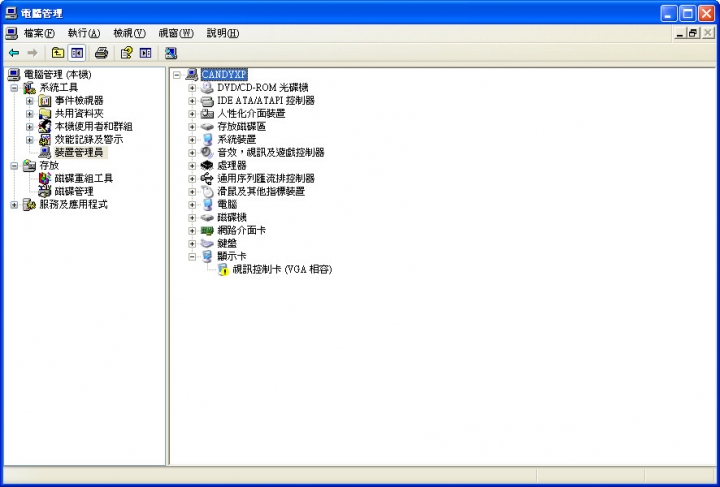Expand the 事件檢視器 node
The image size is (720, 487).
coord(30,101)
